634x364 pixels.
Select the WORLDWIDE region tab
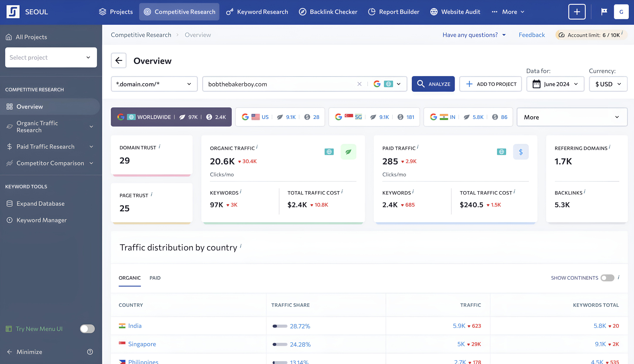pos(171,117)
